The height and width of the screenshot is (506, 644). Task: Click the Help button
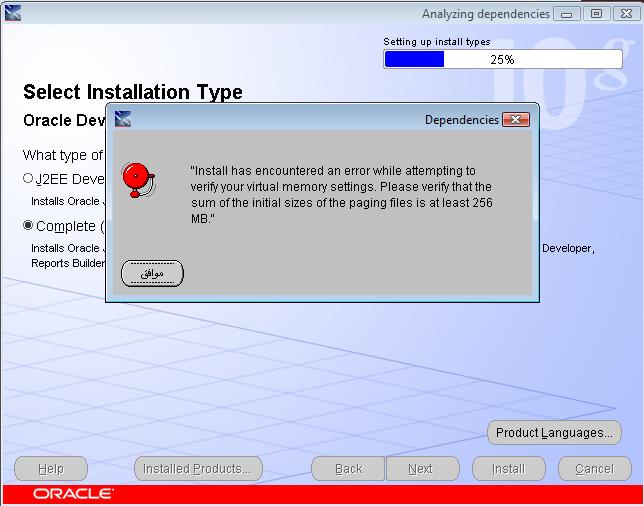[x=51, y=468]
